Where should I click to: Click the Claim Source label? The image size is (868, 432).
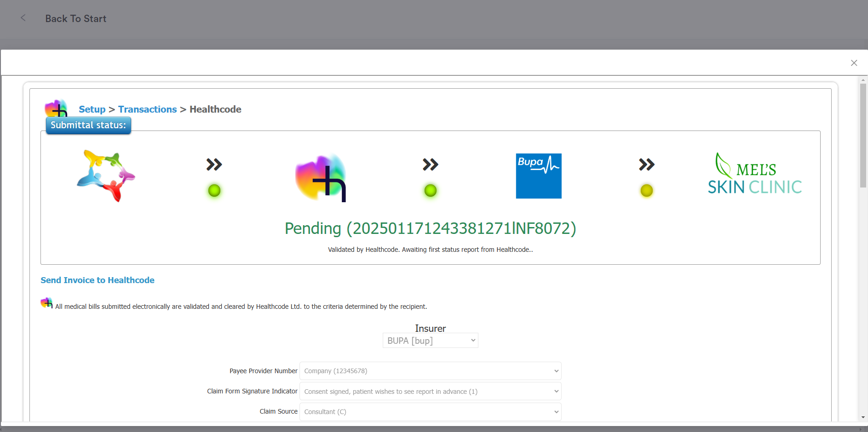[278, 411]
